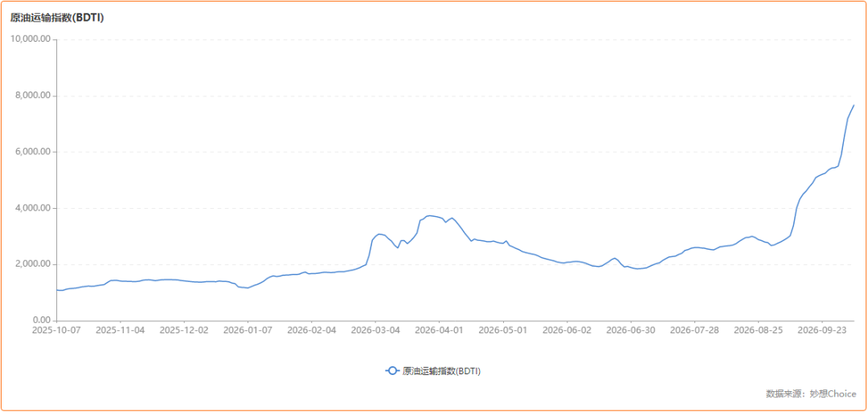
Task: Click the x-axis date 2026-04-01
Action: 440,330
